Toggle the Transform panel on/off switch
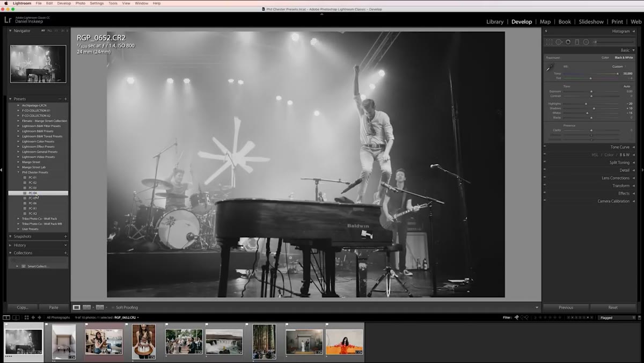 [x=545, y=186]
